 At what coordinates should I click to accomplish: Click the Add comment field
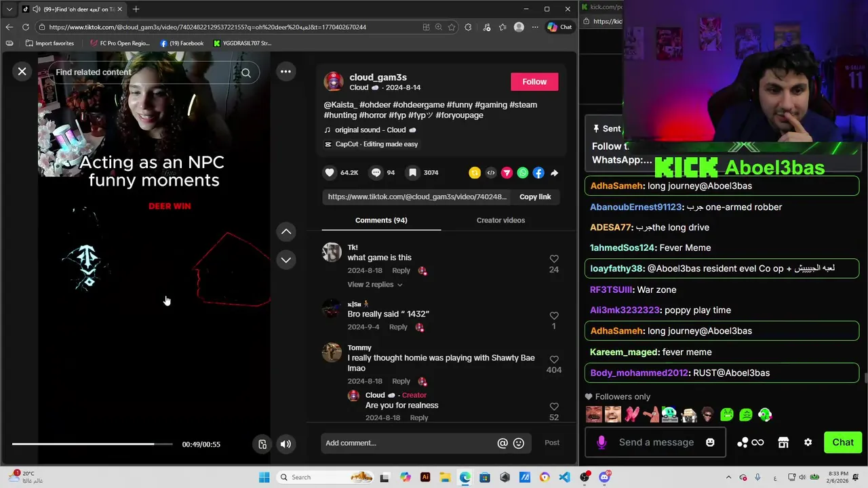click(409, 443)
